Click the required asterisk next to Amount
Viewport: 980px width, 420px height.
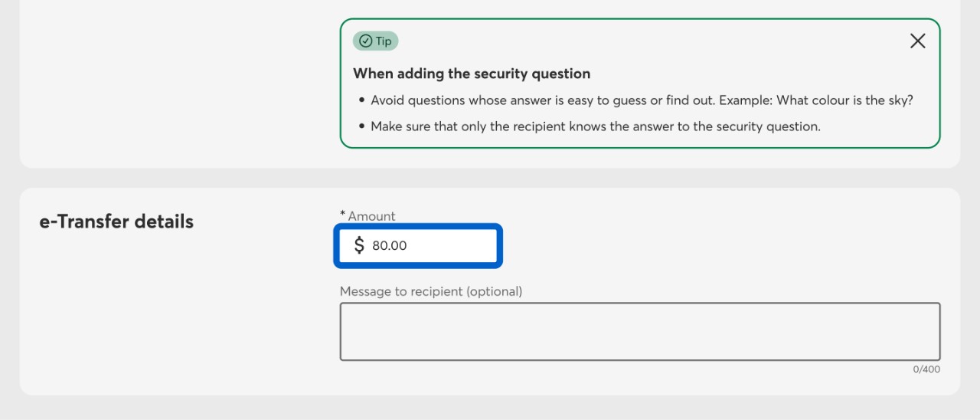pyautogui.click(x=343, y=214)
